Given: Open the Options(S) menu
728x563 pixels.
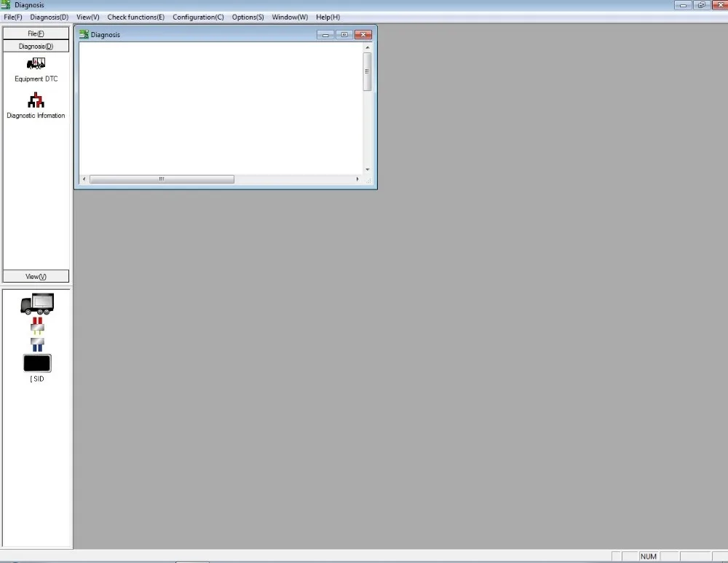Looking at the screenshot, I should pyautogui.click(x=248, y=17).
